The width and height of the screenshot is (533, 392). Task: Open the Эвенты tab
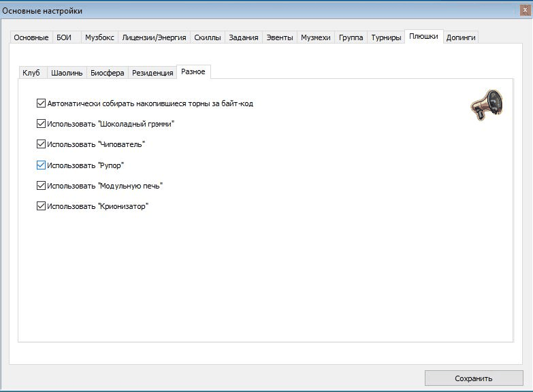click(x=279, y=37)
